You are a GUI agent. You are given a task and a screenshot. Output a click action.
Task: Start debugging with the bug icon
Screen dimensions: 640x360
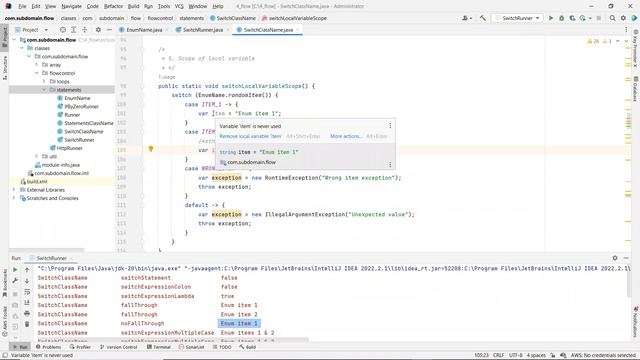pos(561,18)
